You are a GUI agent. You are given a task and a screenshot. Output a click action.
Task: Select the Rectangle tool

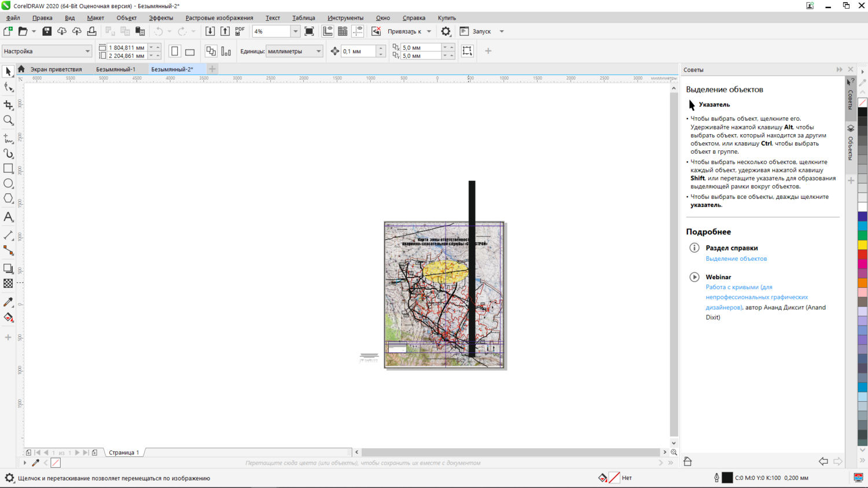click(x=8, y=168)
